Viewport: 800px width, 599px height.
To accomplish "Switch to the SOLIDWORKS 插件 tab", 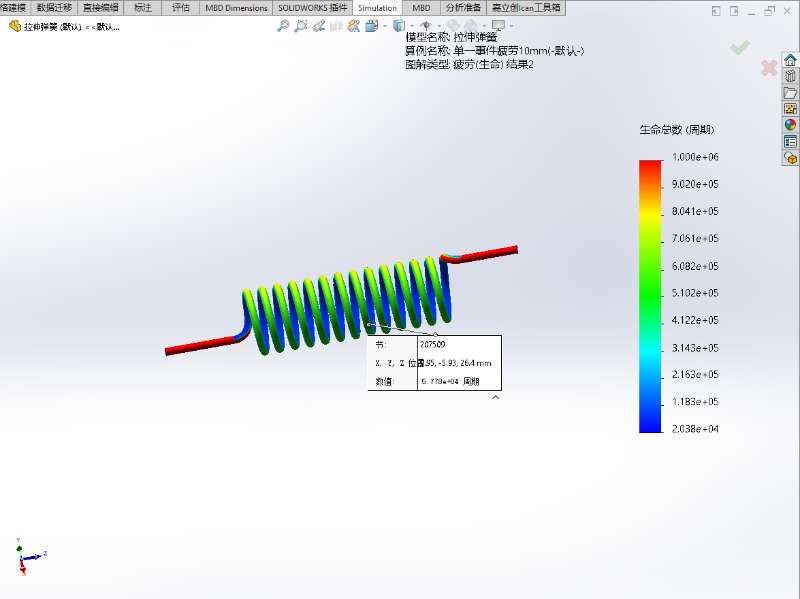I will (x=313, y=7).
